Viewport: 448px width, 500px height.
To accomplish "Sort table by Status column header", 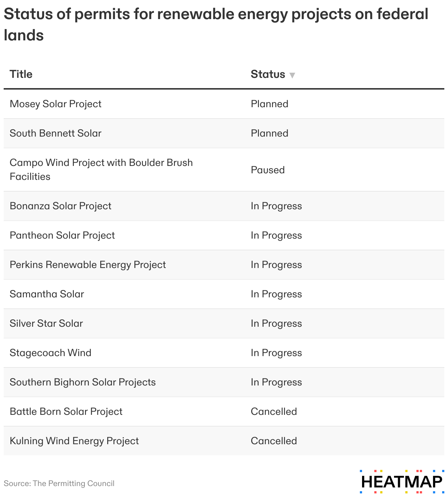I will pos(268,74).
